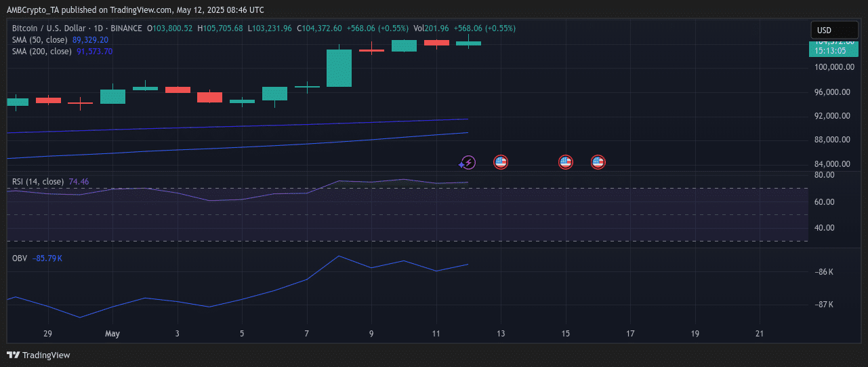Click the high price H105,705.68

(x=220, y=28)
